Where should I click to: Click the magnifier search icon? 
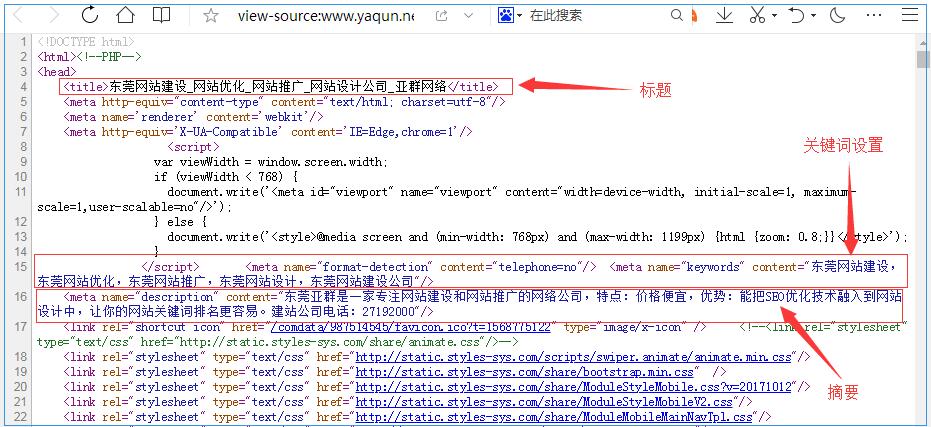click(676, 15)
